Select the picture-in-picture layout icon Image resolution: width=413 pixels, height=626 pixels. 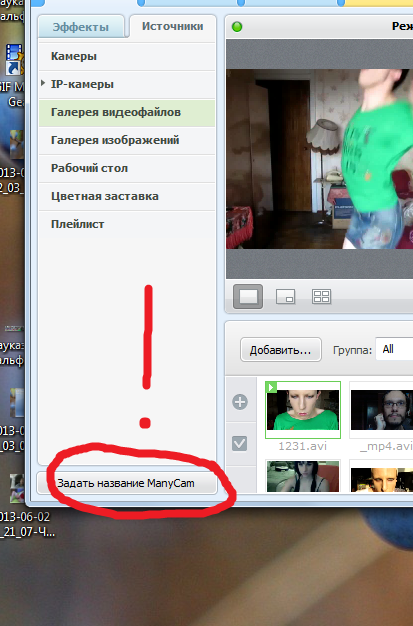point(285,297)
